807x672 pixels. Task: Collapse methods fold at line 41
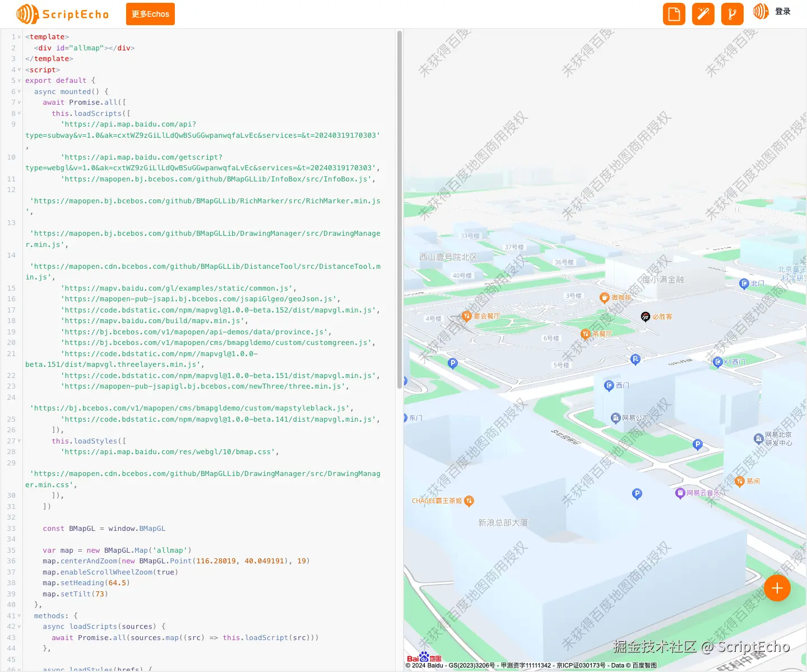click(x=19, y=616)
